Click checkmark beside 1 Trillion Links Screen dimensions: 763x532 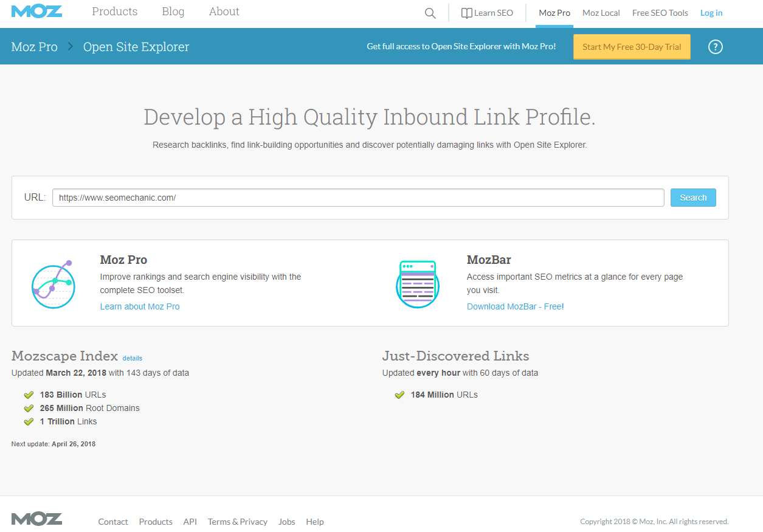point(28,421)
